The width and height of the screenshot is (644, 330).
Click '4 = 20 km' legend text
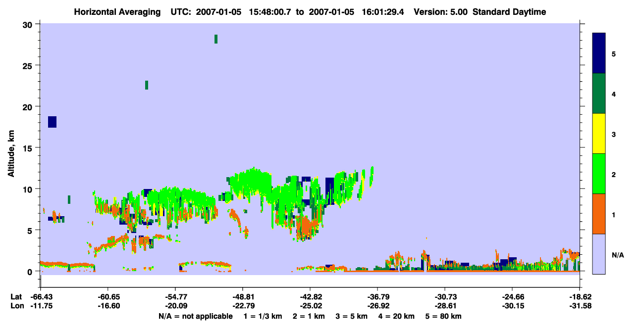[x=397, y=316]
